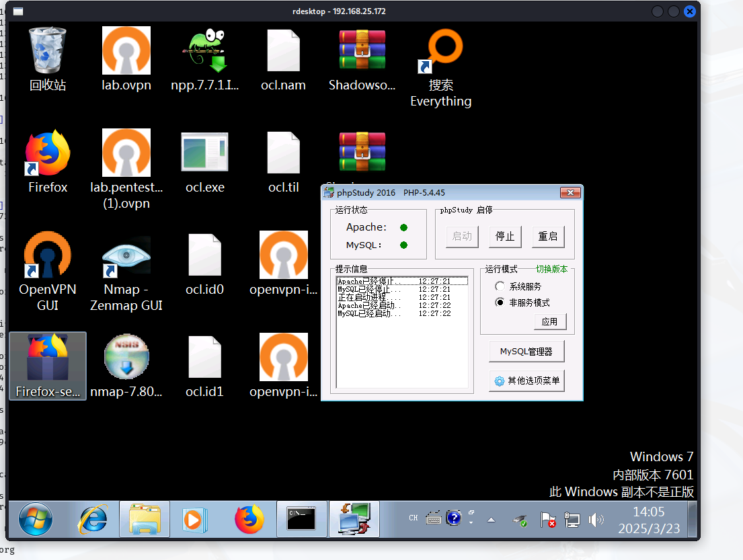Open the volume speaker tray icon
743x560 pixels.
pyautogui.click(x=596, y=520)
